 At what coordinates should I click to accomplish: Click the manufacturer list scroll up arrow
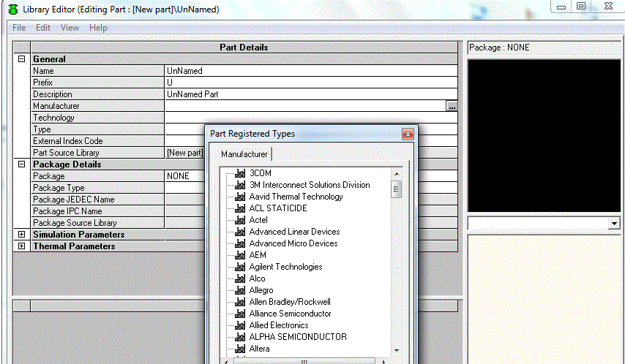pos(397,174)
